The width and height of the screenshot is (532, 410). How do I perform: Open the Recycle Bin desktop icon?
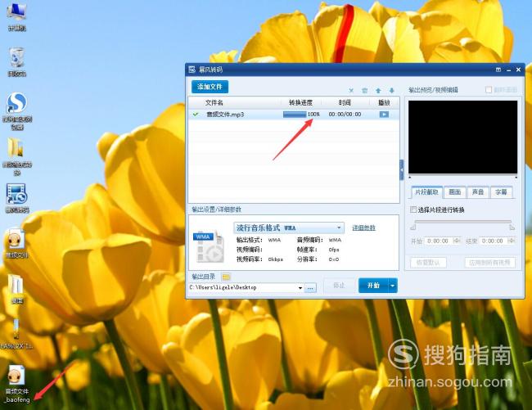16,62
